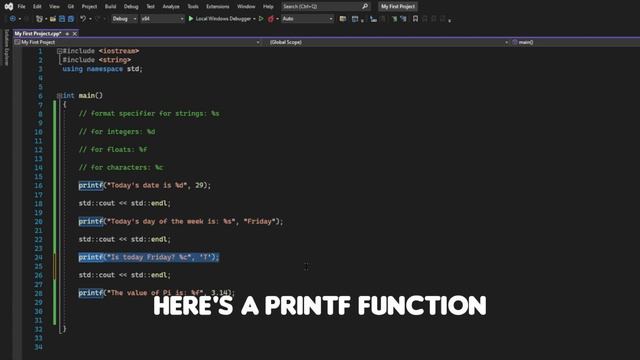Click 'using namespace std;' on line 3

coord(102,69)
